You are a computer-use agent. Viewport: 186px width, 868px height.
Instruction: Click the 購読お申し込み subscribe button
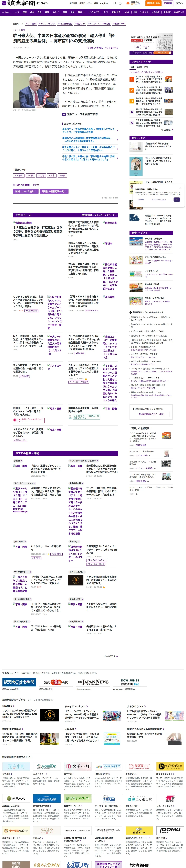coord(154,3)
